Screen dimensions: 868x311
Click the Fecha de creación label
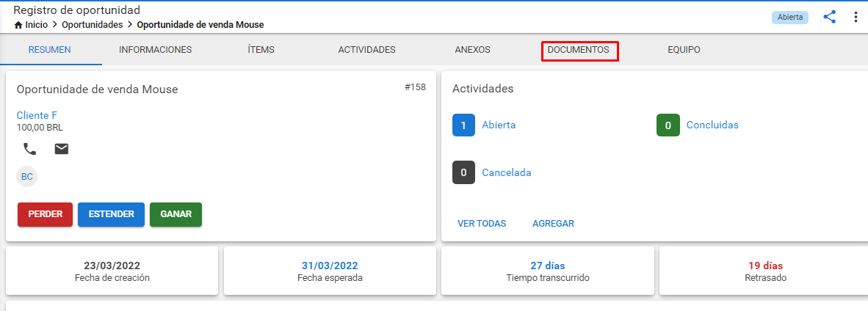pos(112,278)
